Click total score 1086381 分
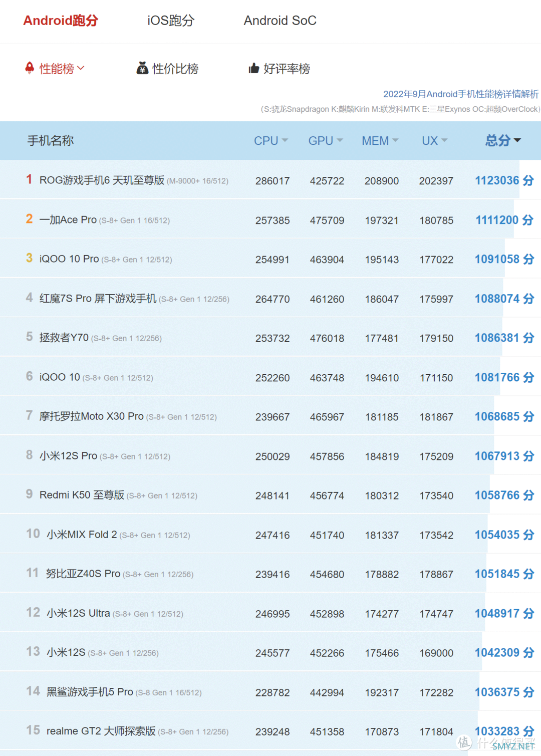The height and width of the screenshot is (756, 541). (504, 338)
